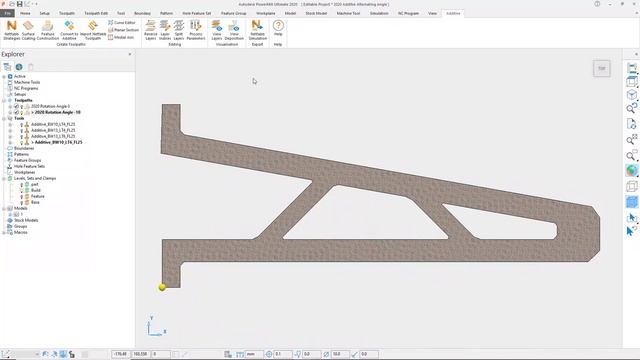This screenshot has height=360, width=640.
Task: Expand the Macros node
Action: tap(4, 232)
